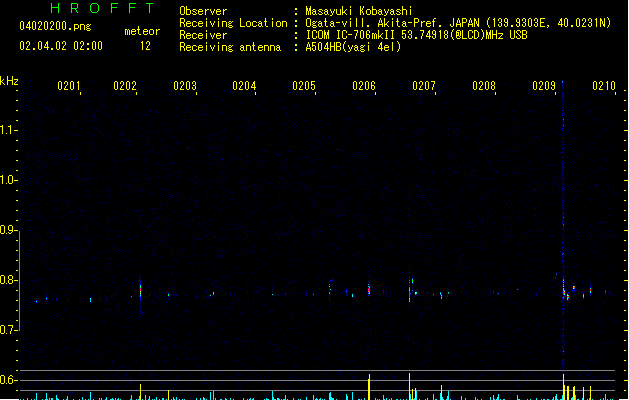
Task: Click time marker 0203
Action: tap(185, 86)
